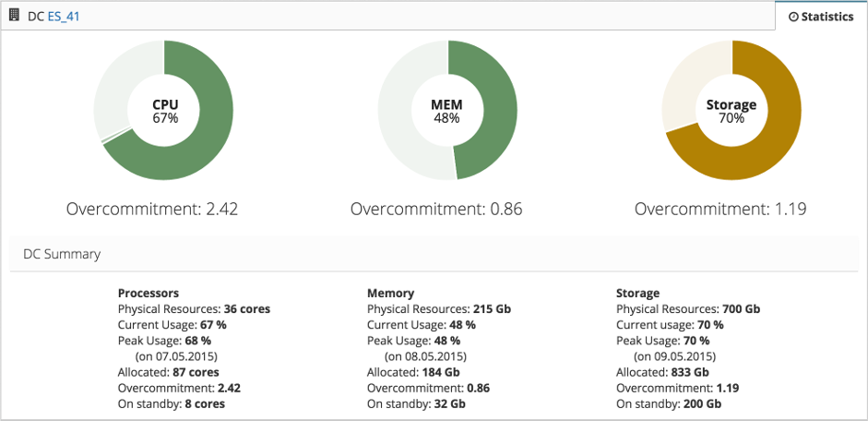The width and height of the screenshot is (868, 421).
Task: Select the light unused portion of MEM donut
Action: (398, 111)
